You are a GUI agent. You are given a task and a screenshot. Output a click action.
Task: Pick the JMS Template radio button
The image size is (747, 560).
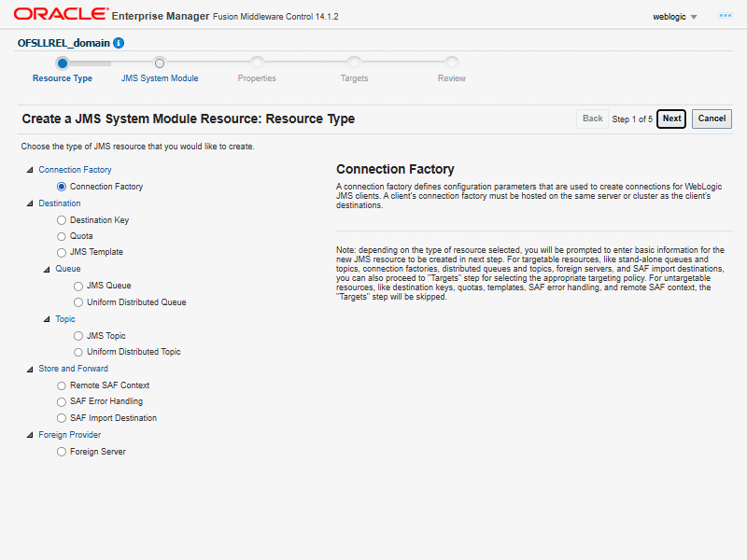coord(62,252)
